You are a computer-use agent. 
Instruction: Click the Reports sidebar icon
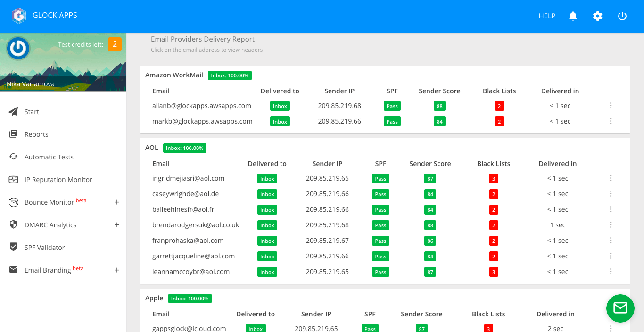point(13,134)
